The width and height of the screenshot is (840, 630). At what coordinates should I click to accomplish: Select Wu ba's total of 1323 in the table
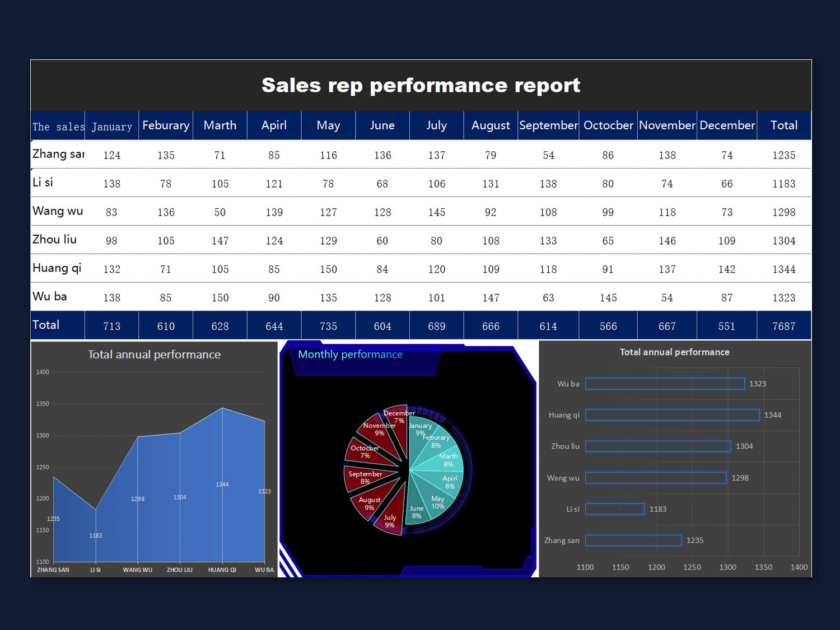784,298
